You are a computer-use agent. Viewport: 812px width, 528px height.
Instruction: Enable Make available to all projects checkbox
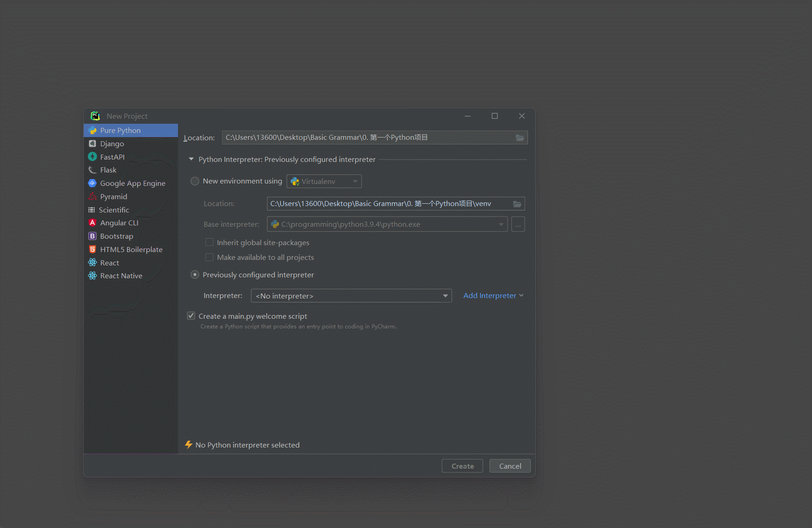coord(209,257)
